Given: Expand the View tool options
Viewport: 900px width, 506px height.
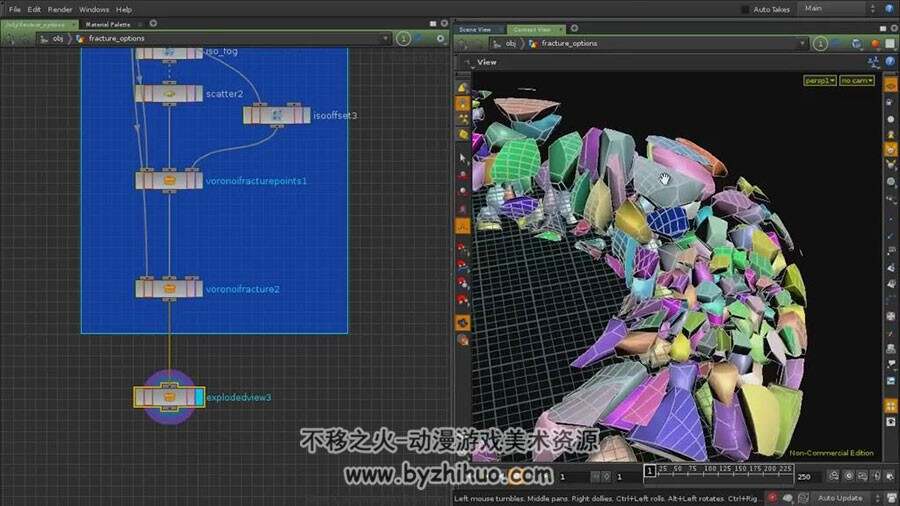Looking at the screenshot, I should 469,62.
